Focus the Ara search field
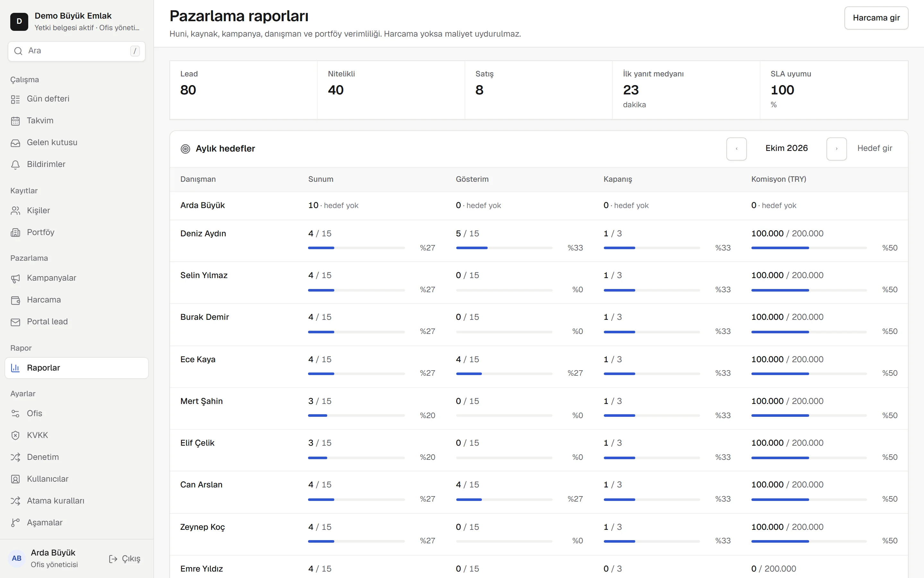This screenshot has width=924, height=578. pyautogui.click(x=76, y=51)
